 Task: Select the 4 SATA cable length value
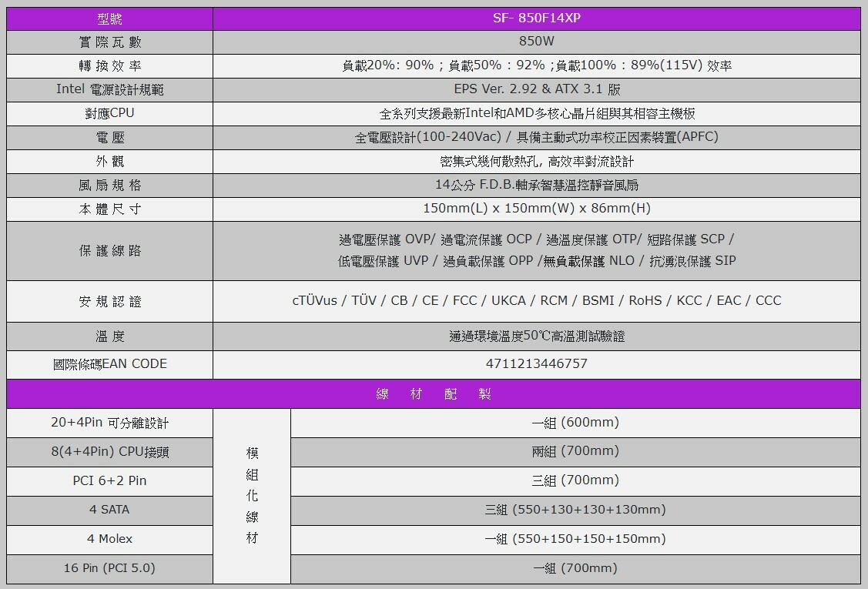(575, 510)
